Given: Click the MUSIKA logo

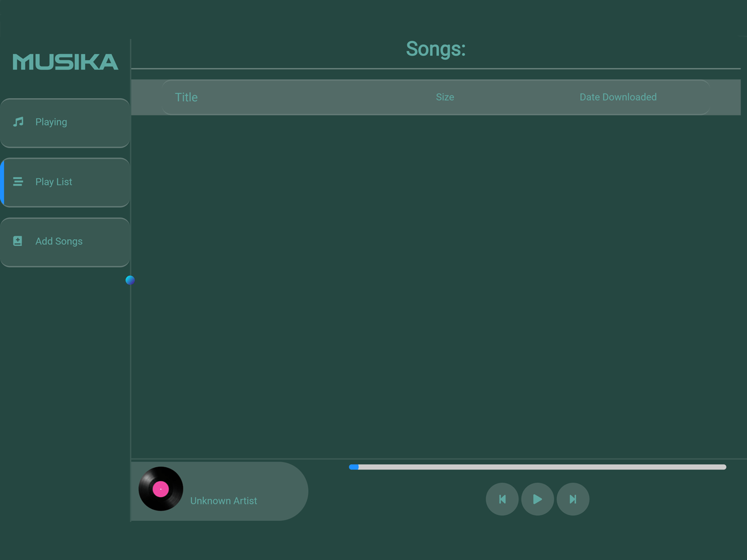Looking at the screenshot, I should pyautogui.click(x=65, y=61).
